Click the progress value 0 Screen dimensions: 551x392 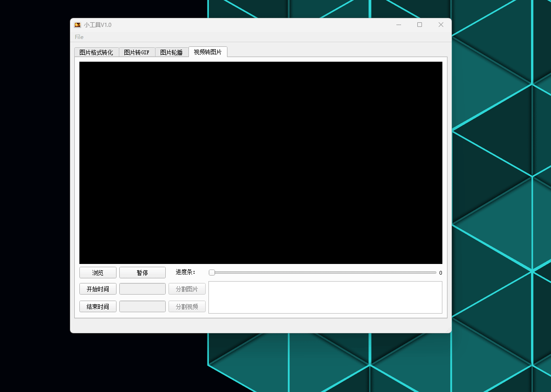click(441, 273)
